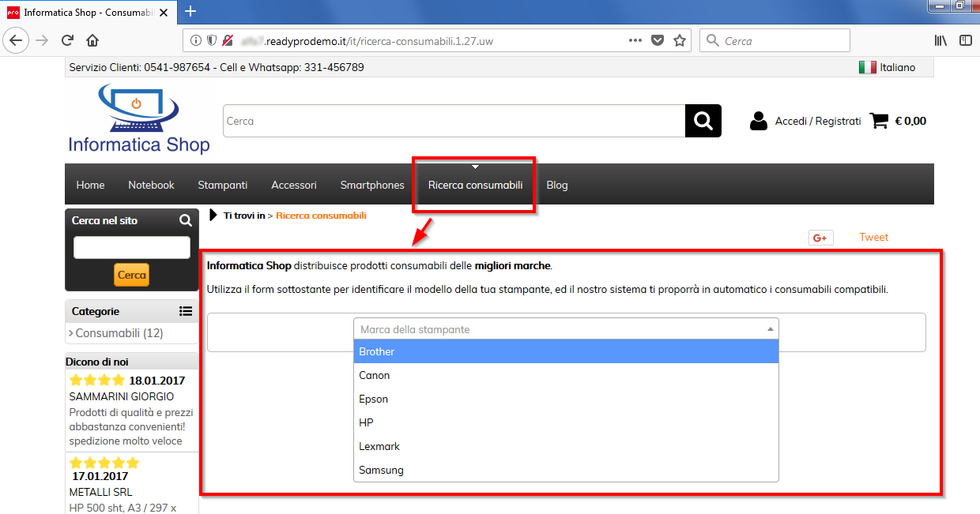Image resolution: width=980 pixels, height=514 pixels.
Task: Submit search with black magnifier button
Action: 703,121
